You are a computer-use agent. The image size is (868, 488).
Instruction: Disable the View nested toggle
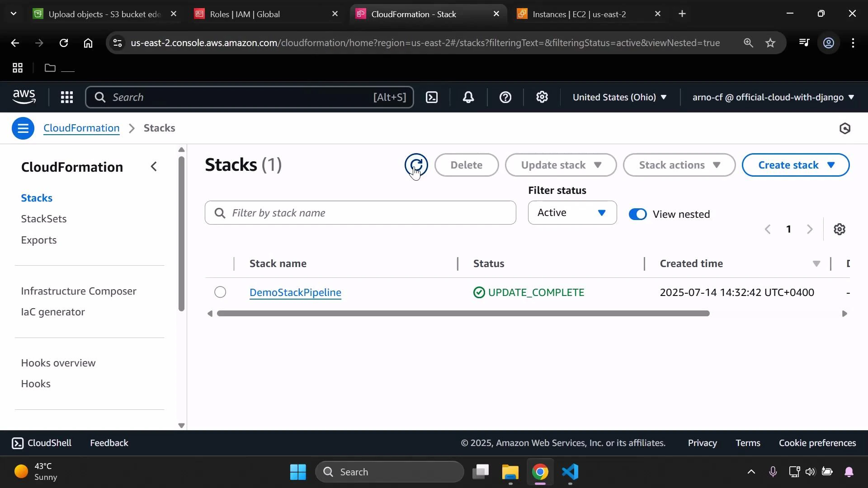coord(637,214)
